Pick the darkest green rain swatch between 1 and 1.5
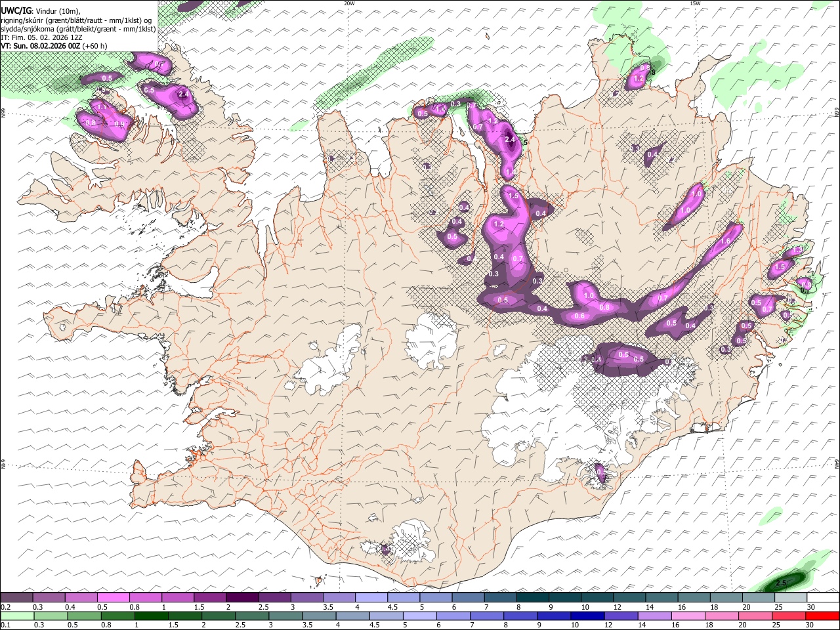Screen dimensions: 840x630 click(150, 616)
